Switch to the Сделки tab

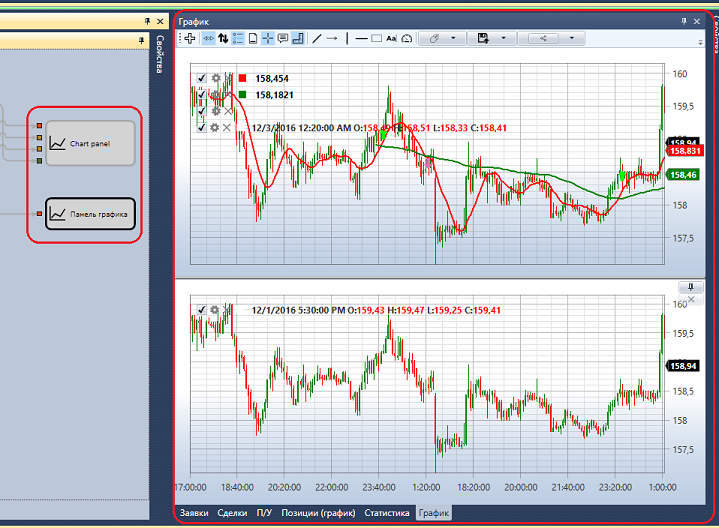point(232,513)
